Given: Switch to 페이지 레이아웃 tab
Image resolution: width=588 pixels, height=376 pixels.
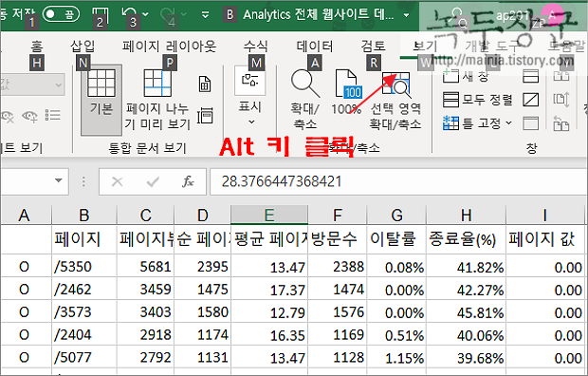Looking at the screenshot, I should click(x=169, y=47).
